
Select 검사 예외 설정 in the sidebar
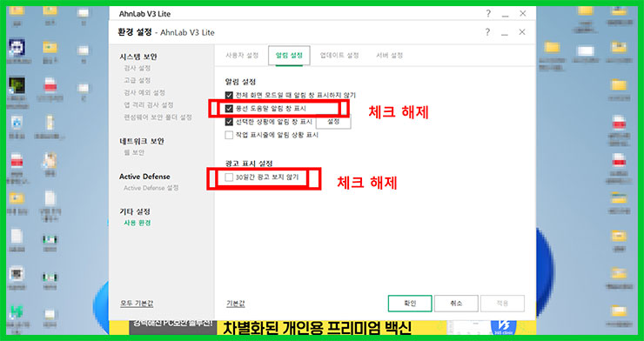click(144, 93)
